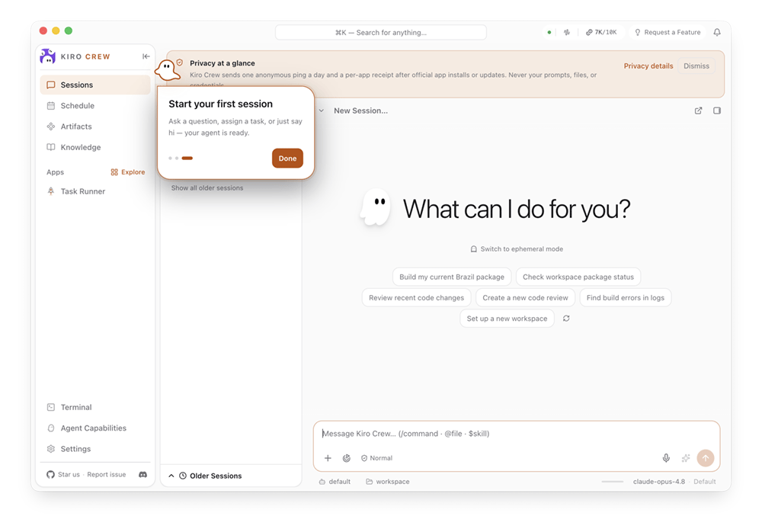Viewport: 762px width, 532px height.
Task: Select Set up a new workspace suggestion
Action: click(x=507, y=319)
